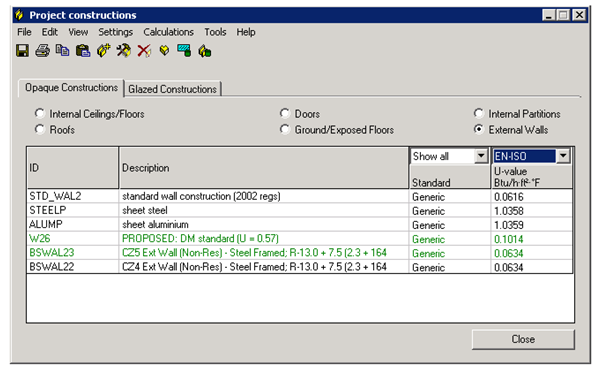Click the Save floppy disk icon
Image resolution: width=601 pixels, height=374 pixels.
(x=23, y=51)
